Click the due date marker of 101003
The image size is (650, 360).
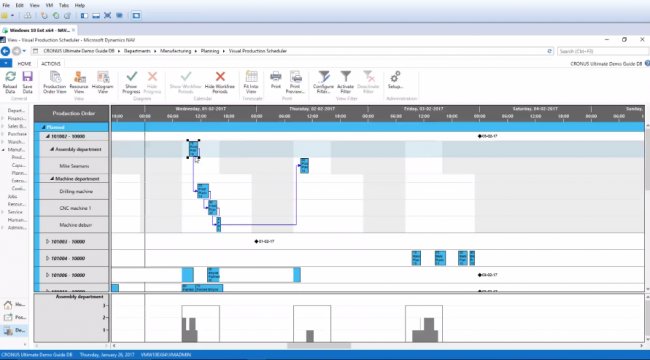point(256,241)
